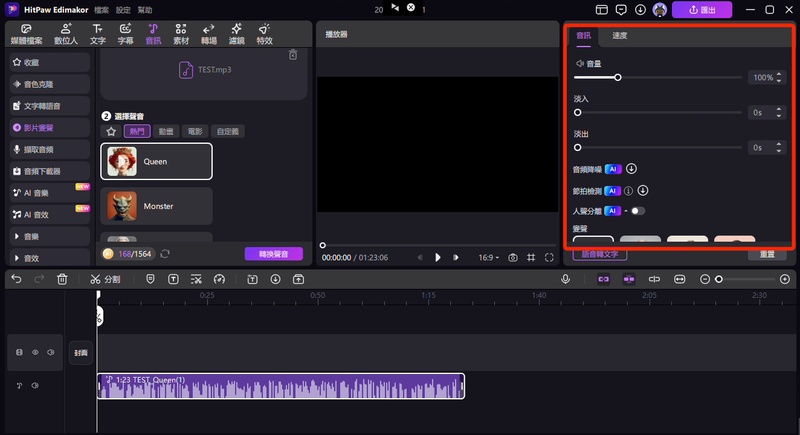Open the 數位人 digital human panel
The image size is (800, 435).
click(66, 34)
